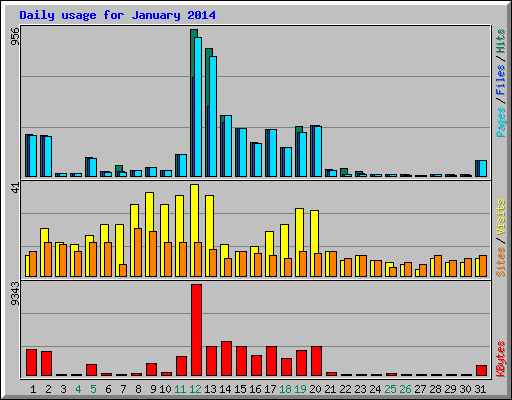Click the green weekend day label '12'

[195, 389]
